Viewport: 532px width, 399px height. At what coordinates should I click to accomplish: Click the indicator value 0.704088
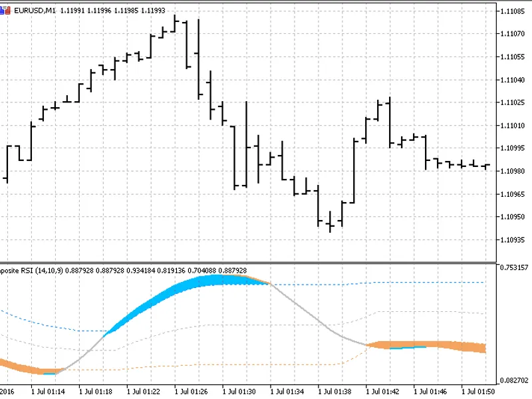pyautogui.click(x=202, y=271)
